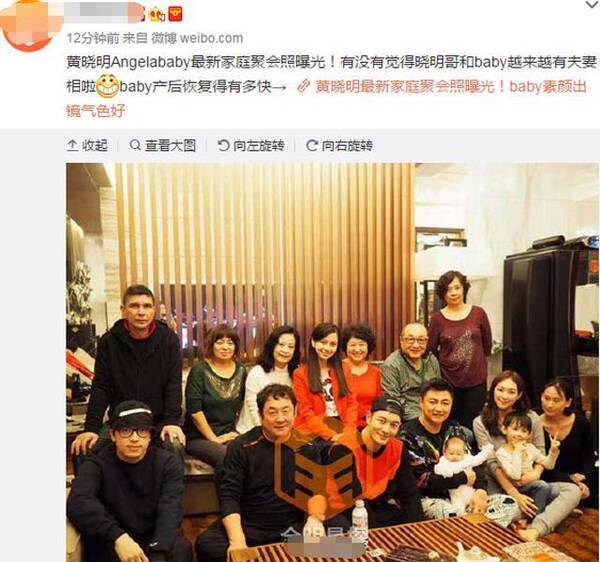
Task: Collapse the image with 收起
Action: [x=87, y=145]
